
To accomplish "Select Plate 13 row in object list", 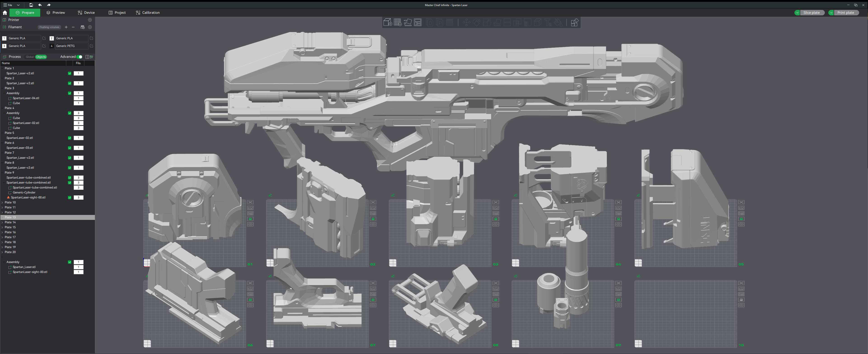I will click(x=47, y=218).
